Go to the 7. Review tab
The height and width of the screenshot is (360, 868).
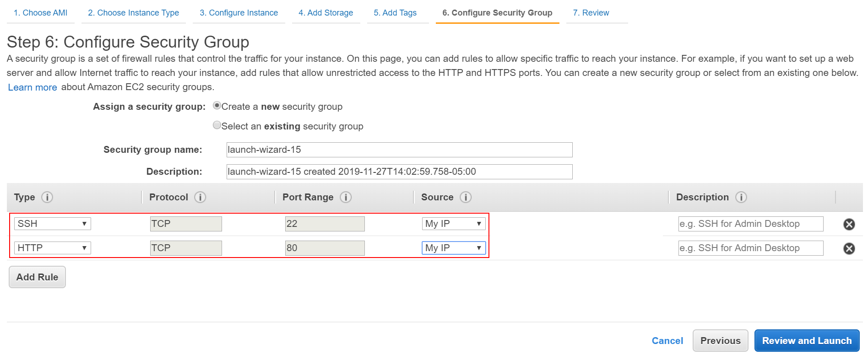591,13
